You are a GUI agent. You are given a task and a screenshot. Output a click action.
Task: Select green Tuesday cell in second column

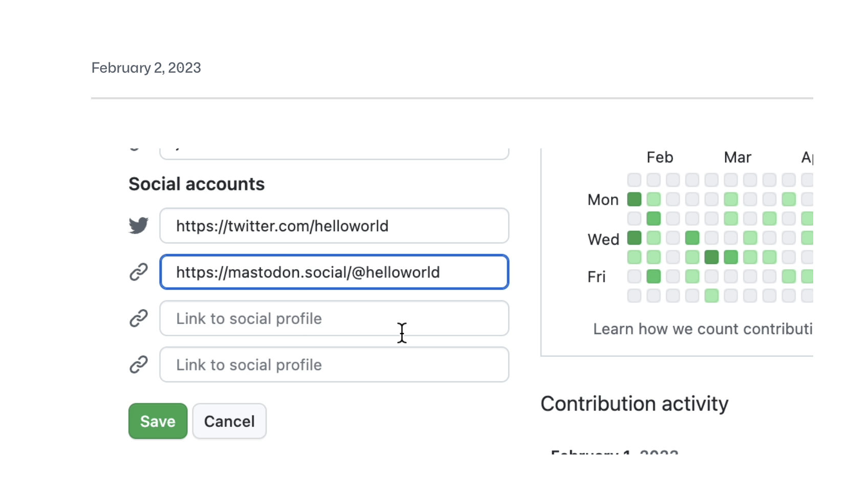pos(654,219)
